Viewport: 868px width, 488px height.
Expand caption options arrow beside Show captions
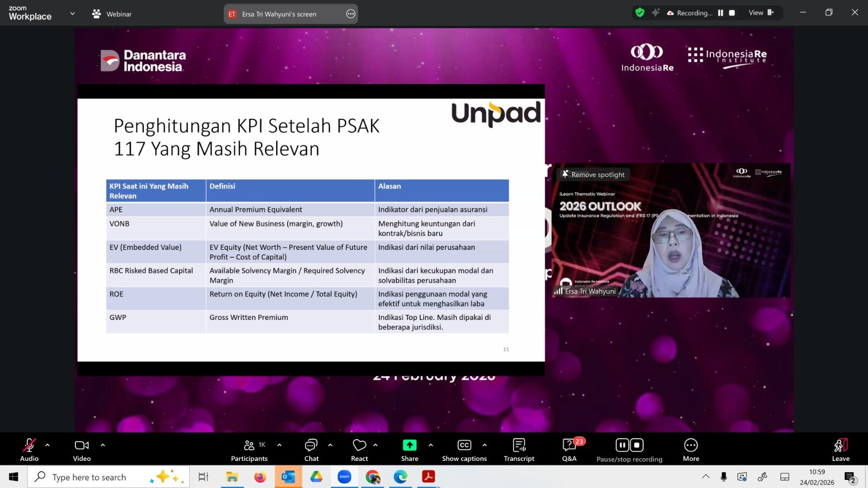click(x=484, y=445)
